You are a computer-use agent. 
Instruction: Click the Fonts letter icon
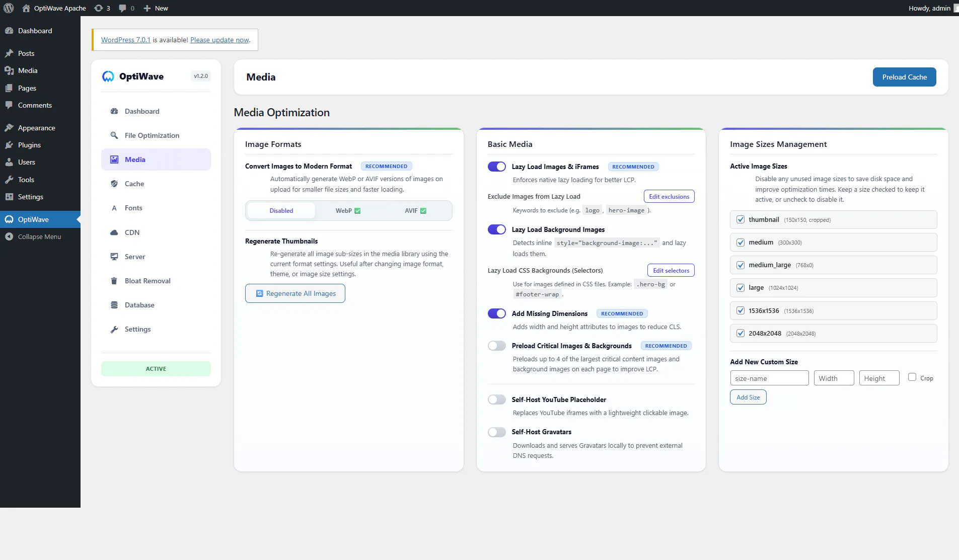coord(114,208)
